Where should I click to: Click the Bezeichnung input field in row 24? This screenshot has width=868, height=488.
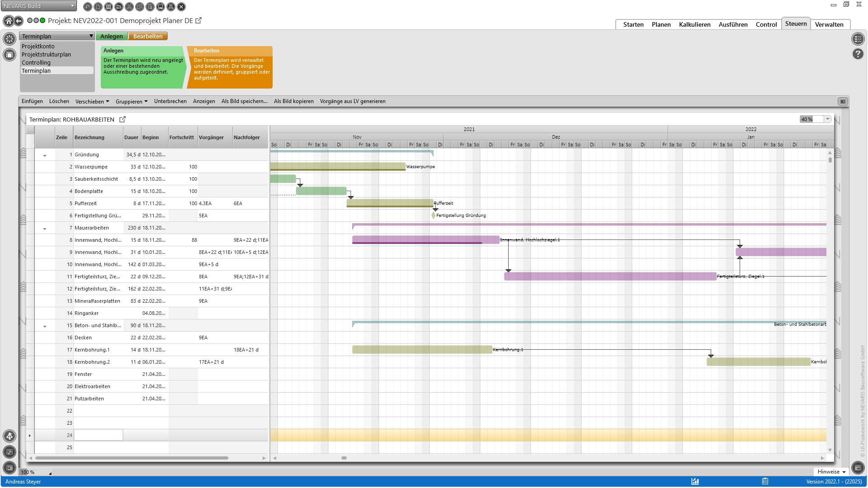tap(98, 436)
